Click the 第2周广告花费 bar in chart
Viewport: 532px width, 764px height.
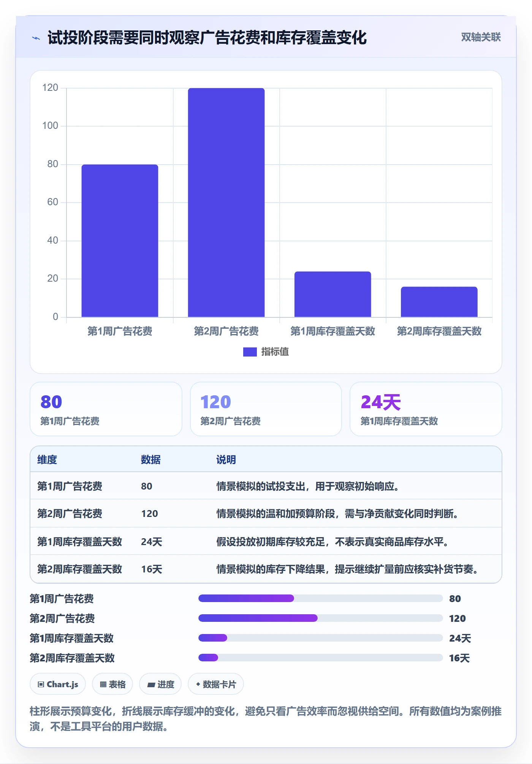pyautogui.click(x=226, y=203)
